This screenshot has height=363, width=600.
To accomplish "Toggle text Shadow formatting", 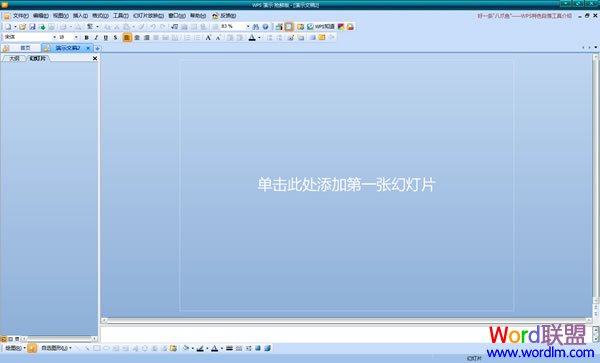I will pos(115,37).
